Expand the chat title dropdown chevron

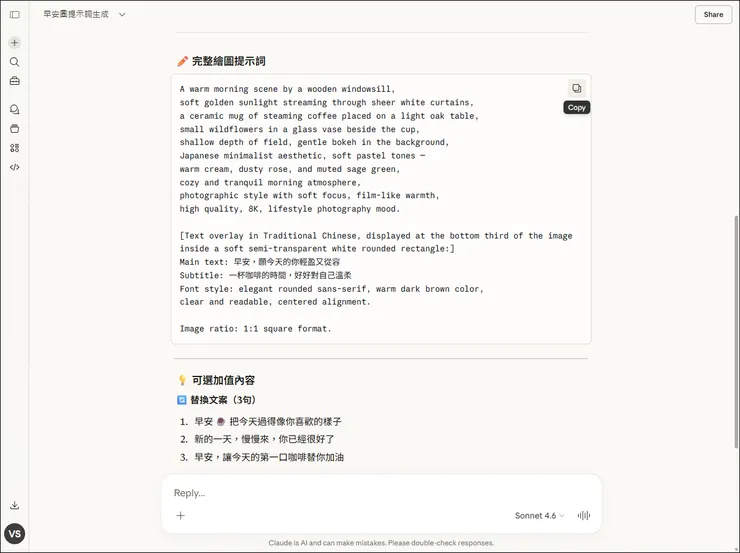click(x=122, y=15)
